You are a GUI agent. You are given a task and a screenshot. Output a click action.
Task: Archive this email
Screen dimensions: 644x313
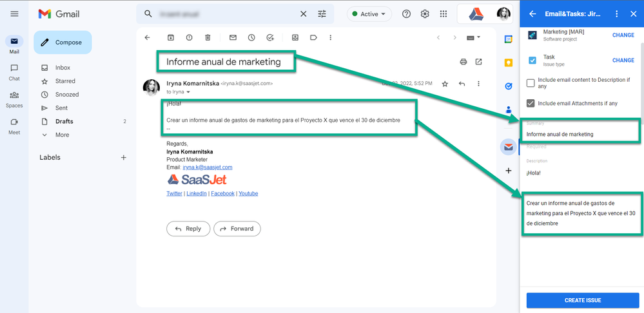(170, 38)
